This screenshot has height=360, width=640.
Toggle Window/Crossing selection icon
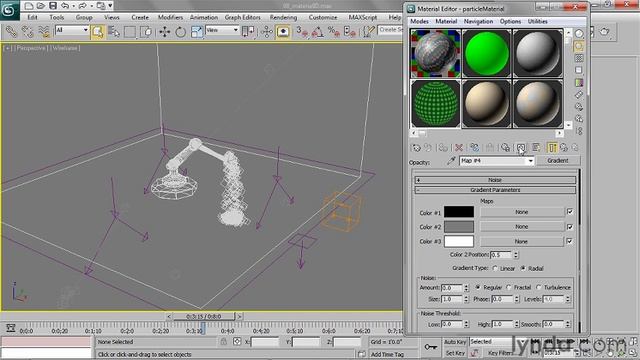coord(146,32)
